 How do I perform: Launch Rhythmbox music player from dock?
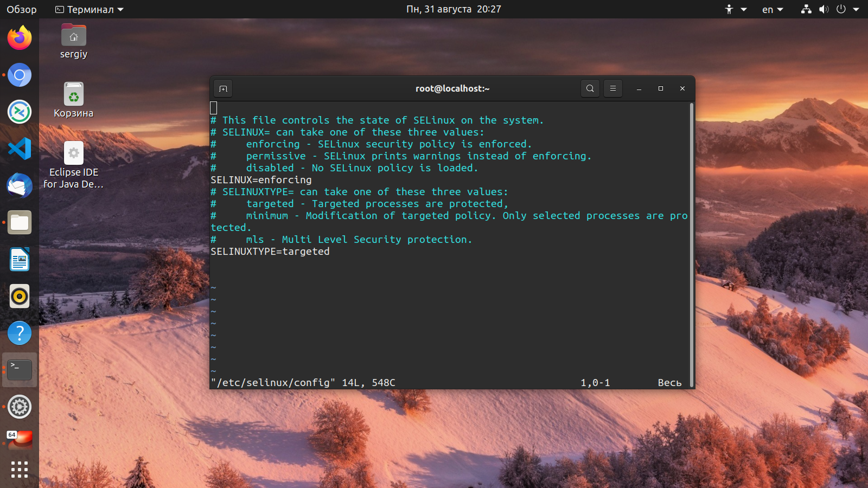click(x=20, y=296)
